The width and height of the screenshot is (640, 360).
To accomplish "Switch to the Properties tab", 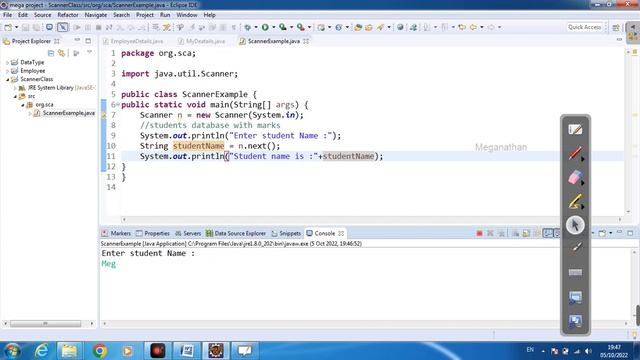I will pos(153,233).
